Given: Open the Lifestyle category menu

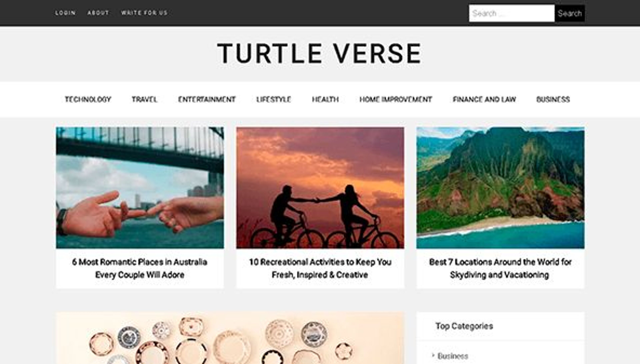Looking at the screenshot, I should point(274,100).
